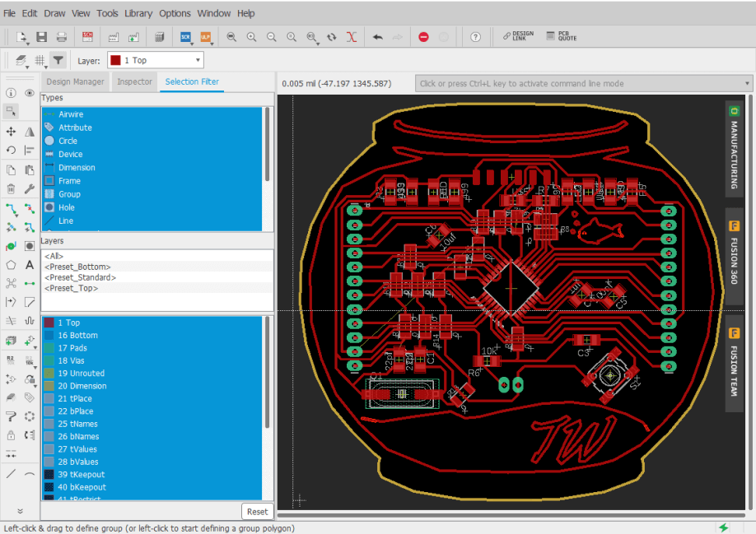The width and height of the screenshot is (756, 534).
Task: Click the Reset button
Action: tap(257, 511)
